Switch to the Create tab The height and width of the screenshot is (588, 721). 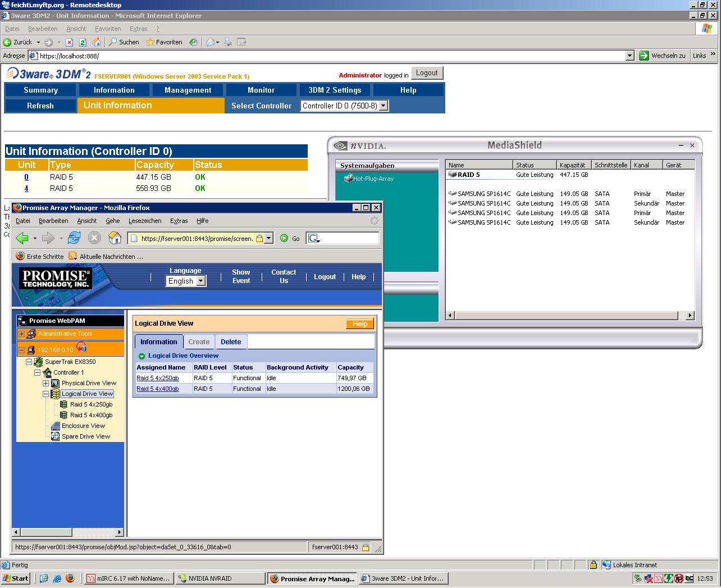pos(199,341)
